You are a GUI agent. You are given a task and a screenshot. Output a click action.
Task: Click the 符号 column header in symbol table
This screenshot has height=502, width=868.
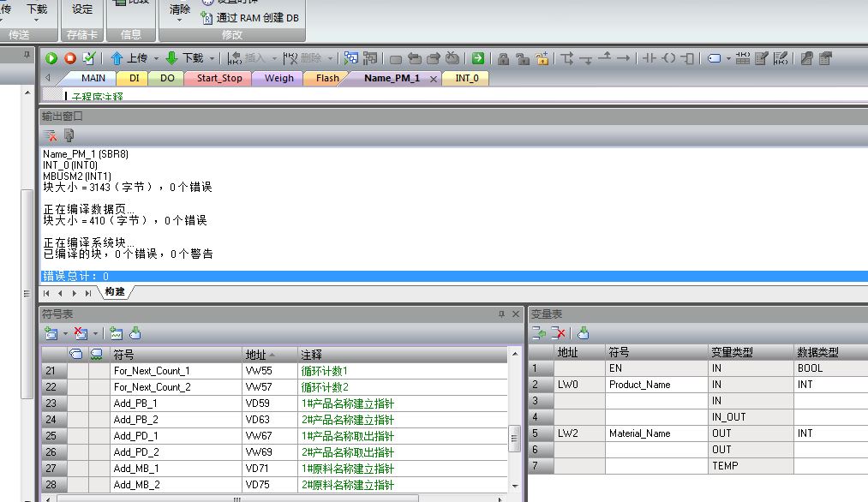click(x=176, y=355)
